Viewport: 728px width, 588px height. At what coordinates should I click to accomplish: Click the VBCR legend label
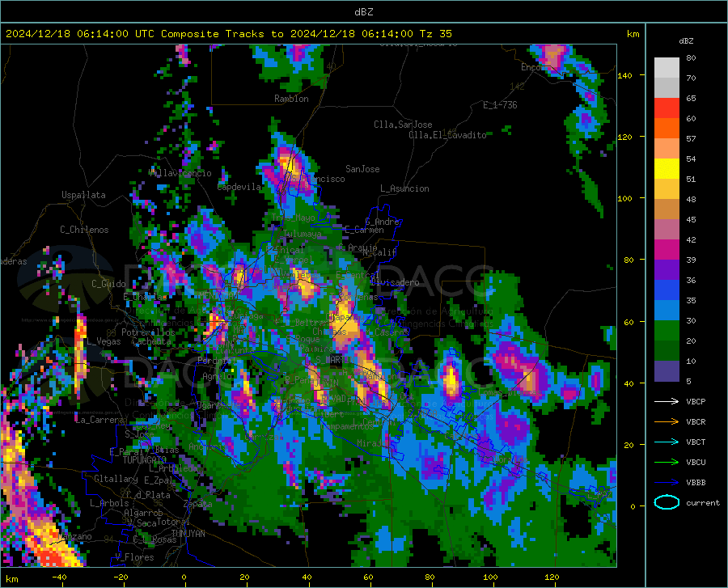coord(696,421)
